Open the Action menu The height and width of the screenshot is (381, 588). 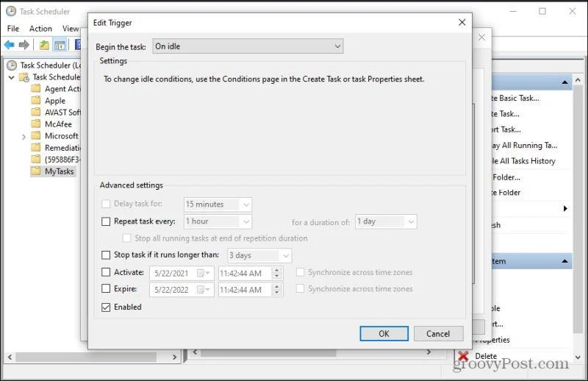40,29
